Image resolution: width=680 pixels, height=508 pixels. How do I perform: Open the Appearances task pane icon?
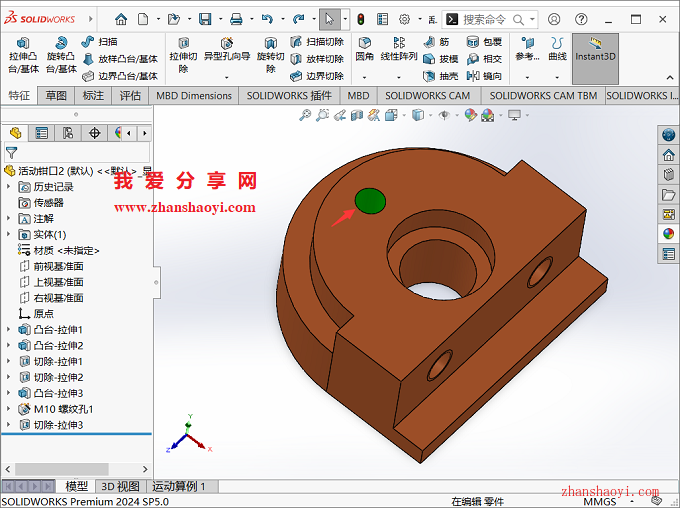pos(668,234)
